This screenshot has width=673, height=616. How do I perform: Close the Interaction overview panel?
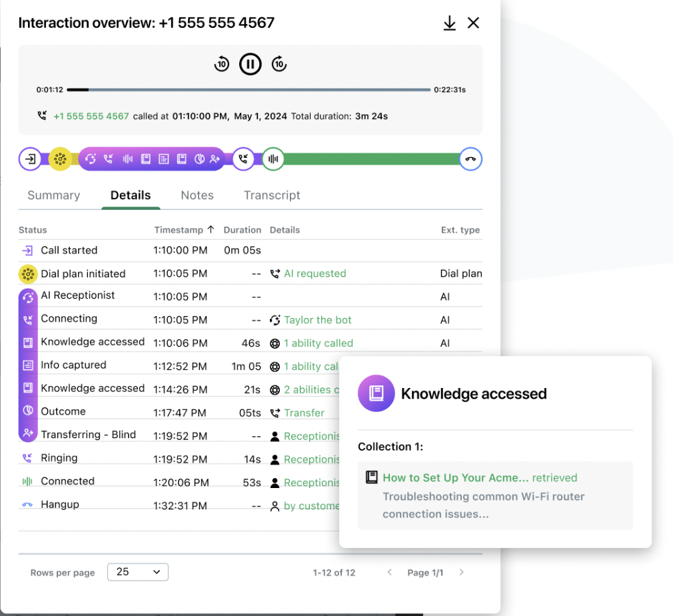(473, 23)
